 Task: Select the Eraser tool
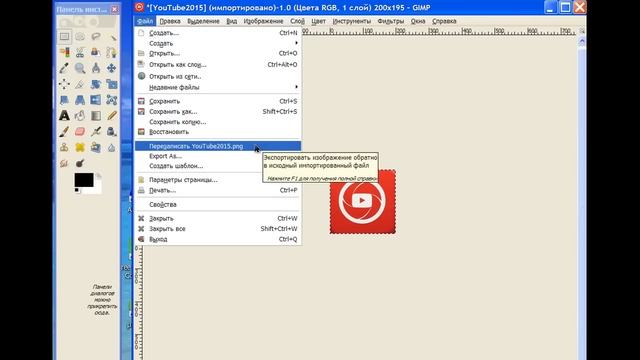[x=80, y=131]
